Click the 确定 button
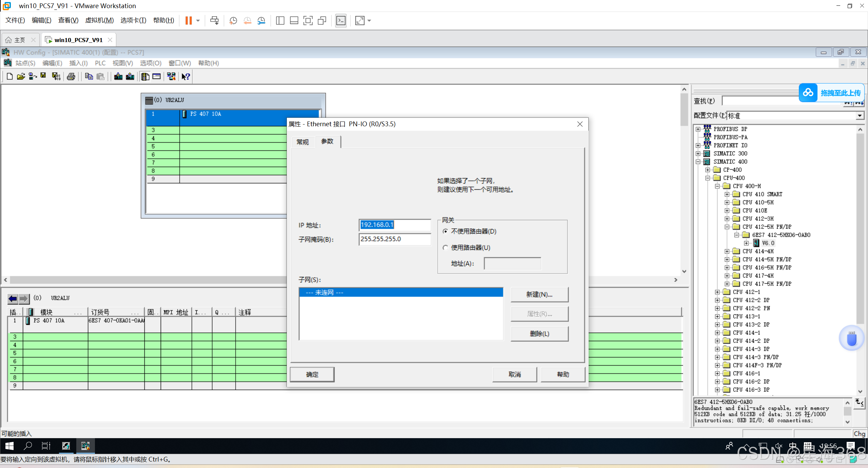Viewport: 868px width, 468px height. 312,374
